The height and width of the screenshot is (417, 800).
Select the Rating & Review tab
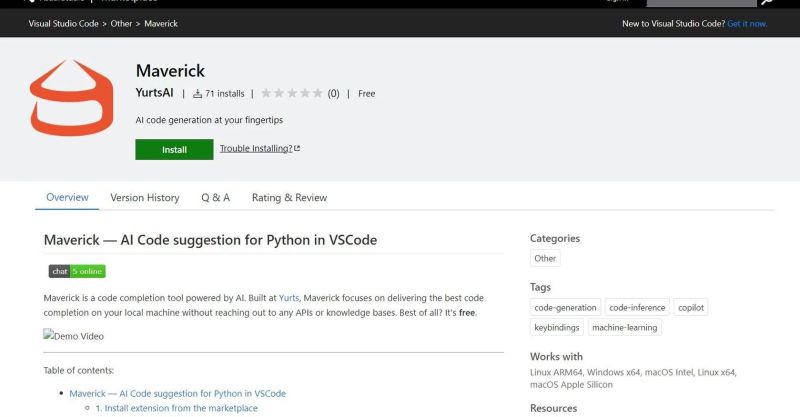(289, 198)
